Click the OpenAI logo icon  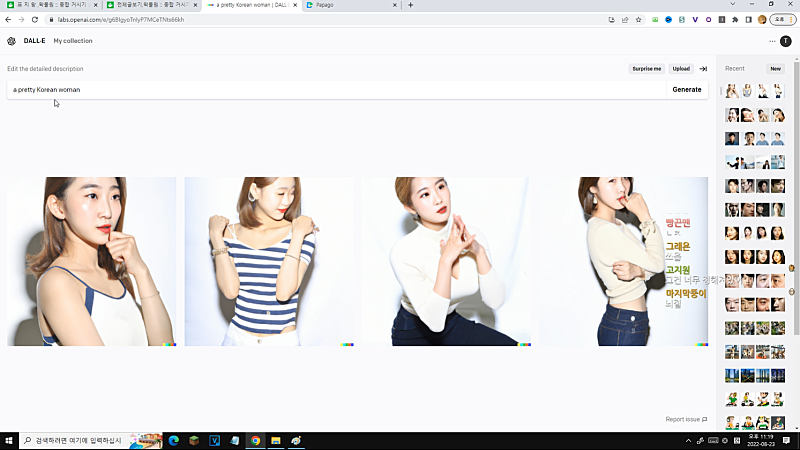click(11, 41)
